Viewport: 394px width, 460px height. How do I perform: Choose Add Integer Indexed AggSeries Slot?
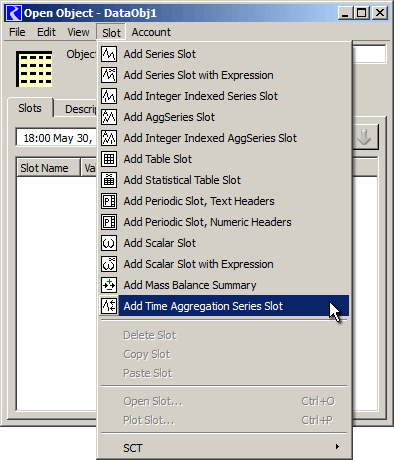coord(224,138)
